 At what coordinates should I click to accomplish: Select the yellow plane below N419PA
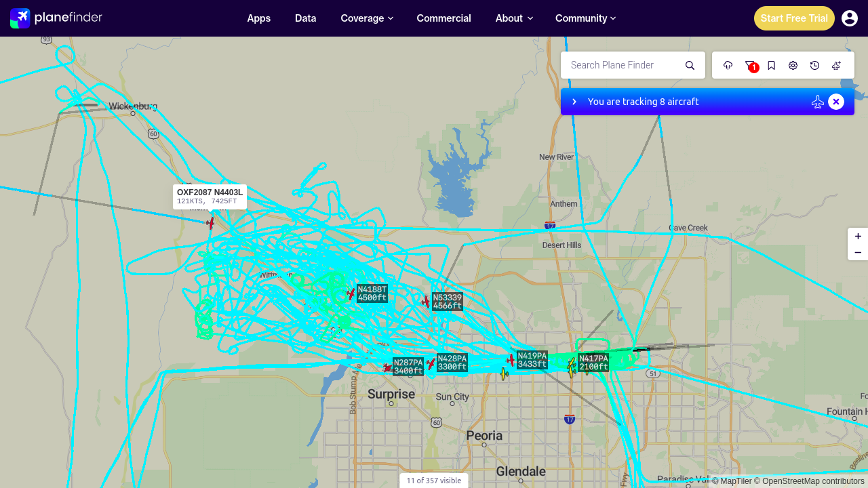[x=504, y=373]
